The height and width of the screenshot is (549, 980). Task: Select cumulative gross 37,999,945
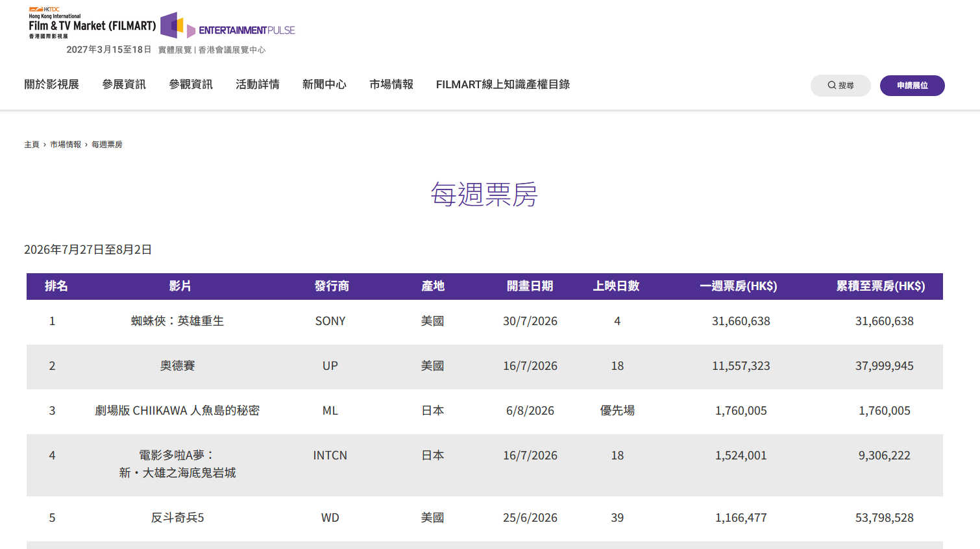[x=885, y=366]
